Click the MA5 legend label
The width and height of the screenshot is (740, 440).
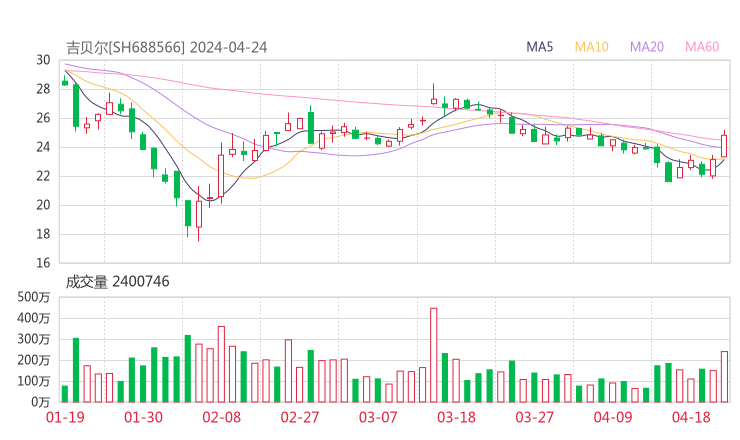tap(539, 47)
